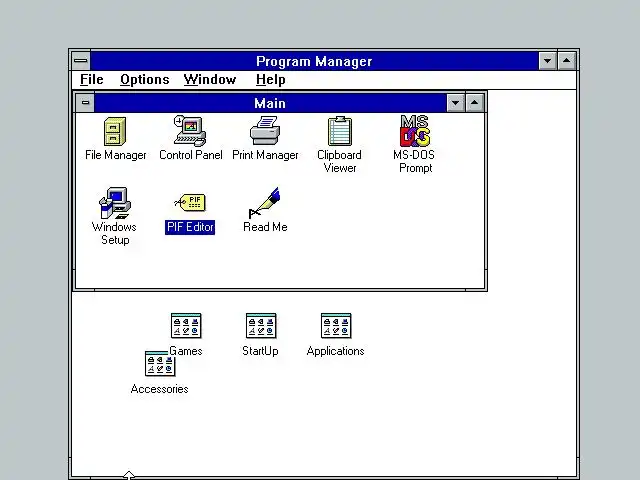Click the Control Panel label text
This screenshot has height=480, width=640.
pyautogui.click(x=191, y=155)
